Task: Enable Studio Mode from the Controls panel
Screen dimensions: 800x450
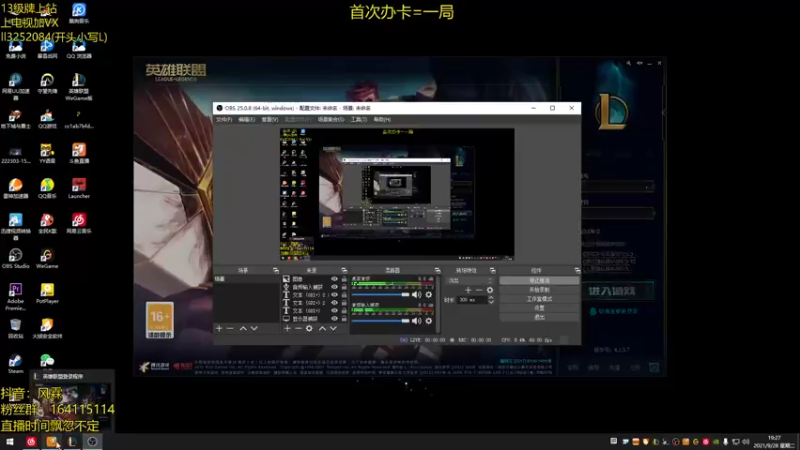Action: pos(539,299)
